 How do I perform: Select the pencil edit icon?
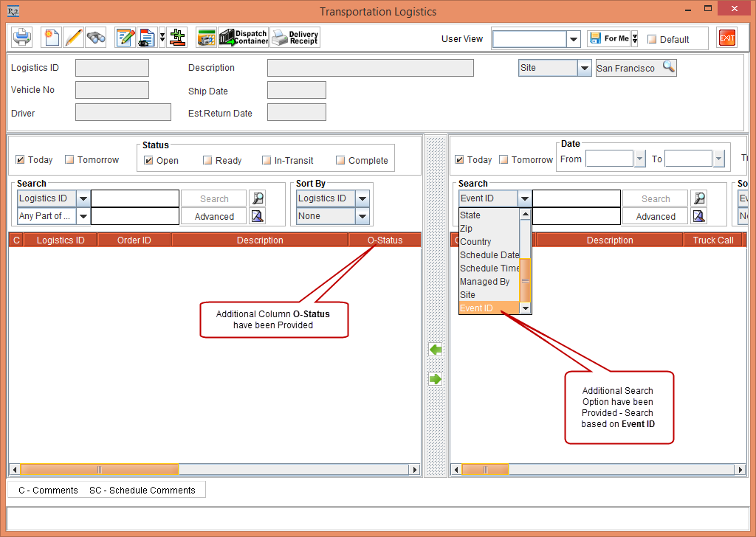point(73,37)
